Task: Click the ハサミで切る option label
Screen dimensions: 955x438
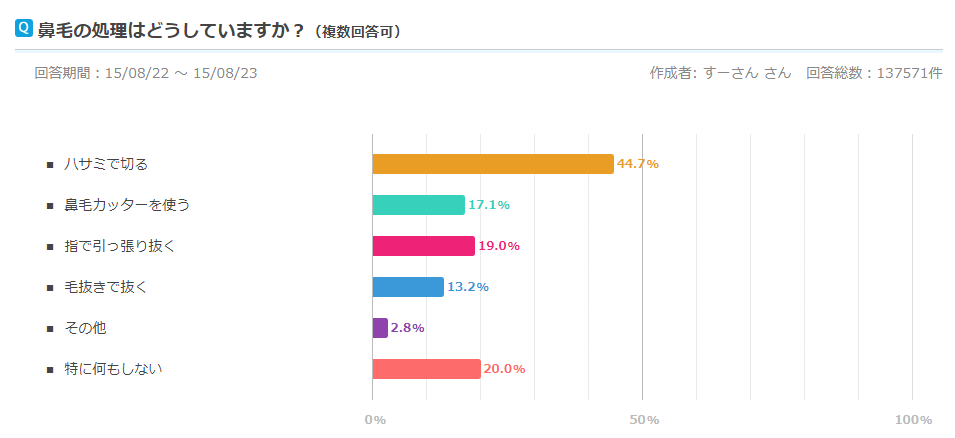Action: pyautogui.click(x=106, y=164)
